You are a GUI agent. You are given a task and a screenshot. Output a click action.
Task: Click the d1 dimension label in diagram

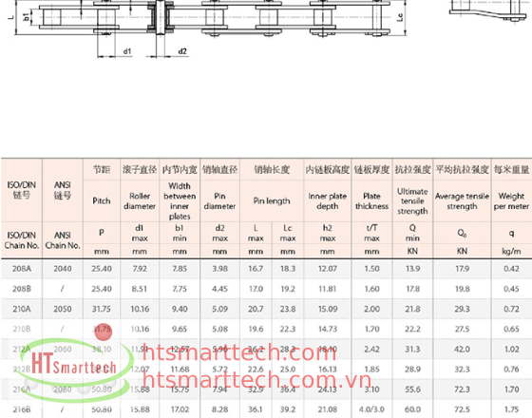click(127, 51)
